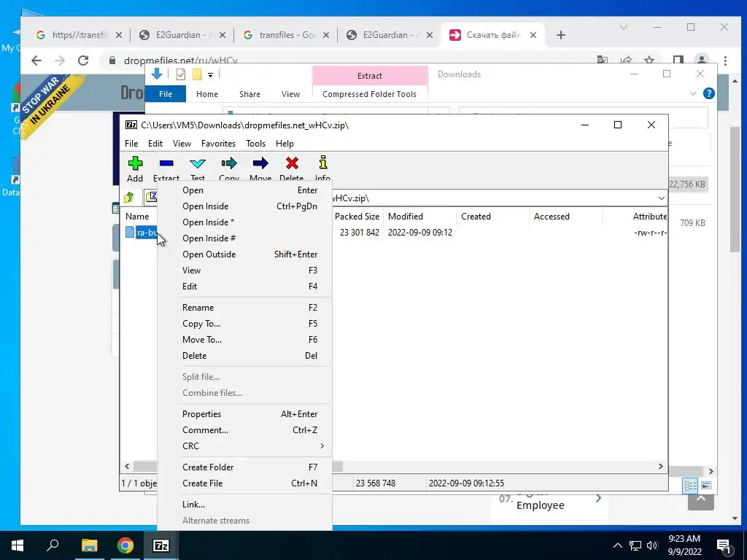
Task: Open taskbar search magnifier
Action: click(x=53, y=545)
